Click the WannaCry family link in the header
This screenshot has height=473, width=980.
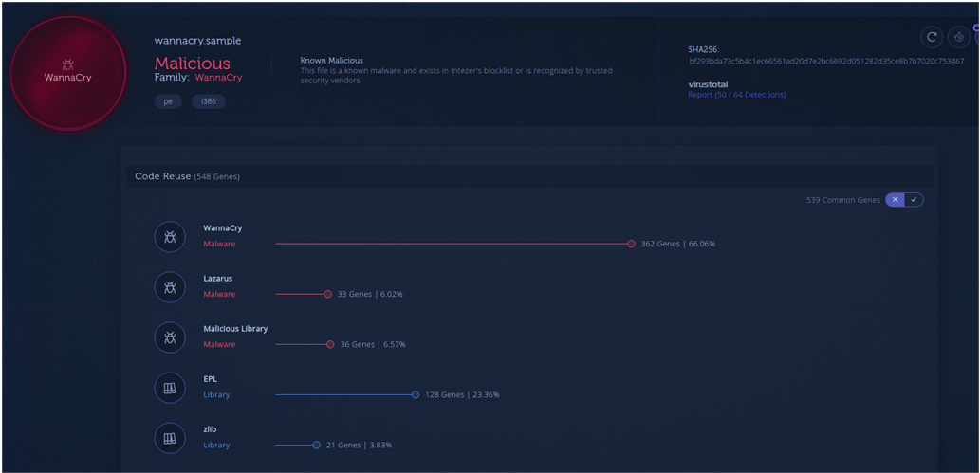pyautogui.click(x=218, y=78)
